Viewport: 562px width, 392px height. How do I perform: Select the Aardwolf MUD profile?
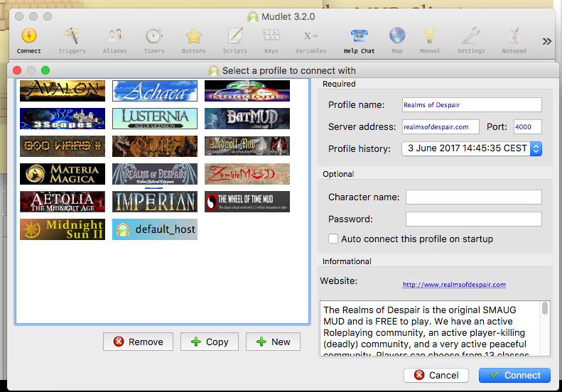[x=247, y=146]
